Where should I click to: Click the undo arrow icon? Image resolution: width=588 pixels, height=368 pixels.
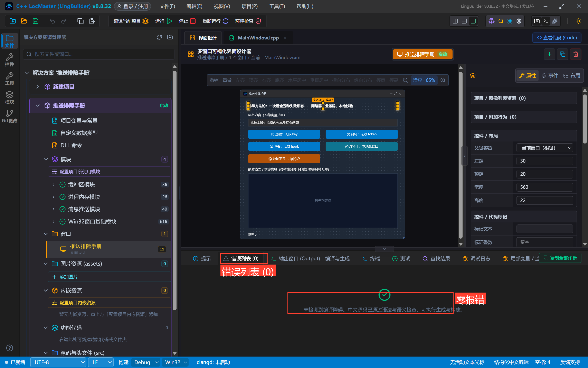point(52,21)
